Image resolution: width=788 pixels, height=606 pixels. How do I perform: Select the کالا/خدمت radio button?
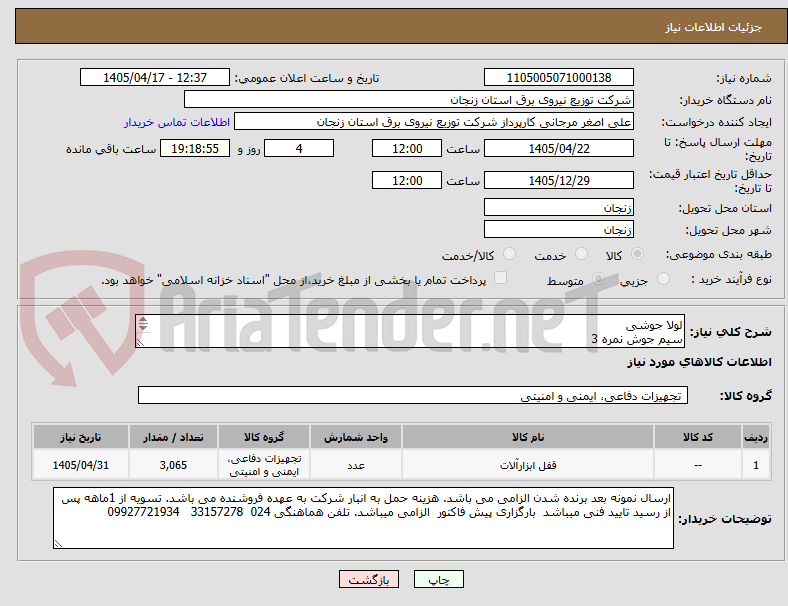click(510, 254)
